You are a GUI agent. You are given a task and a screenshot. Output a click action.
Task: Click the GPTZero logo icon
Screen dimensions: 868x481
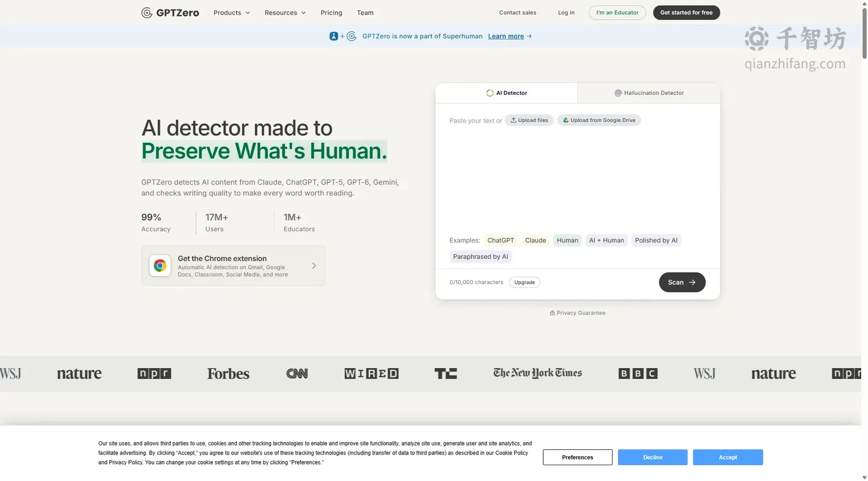(x=147, y=13)
